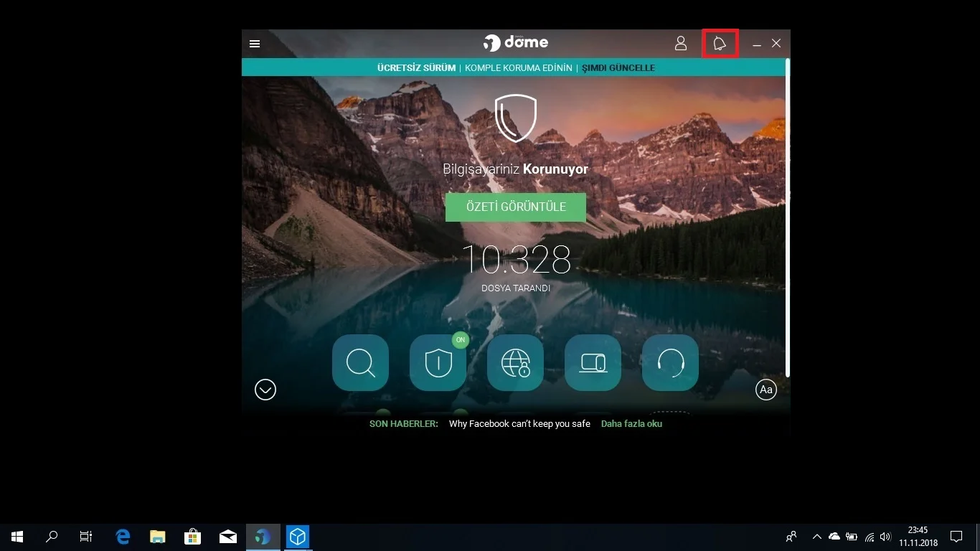Show hidden system tray icons
This screenshot has height=551, width=980.
[816, 537]
